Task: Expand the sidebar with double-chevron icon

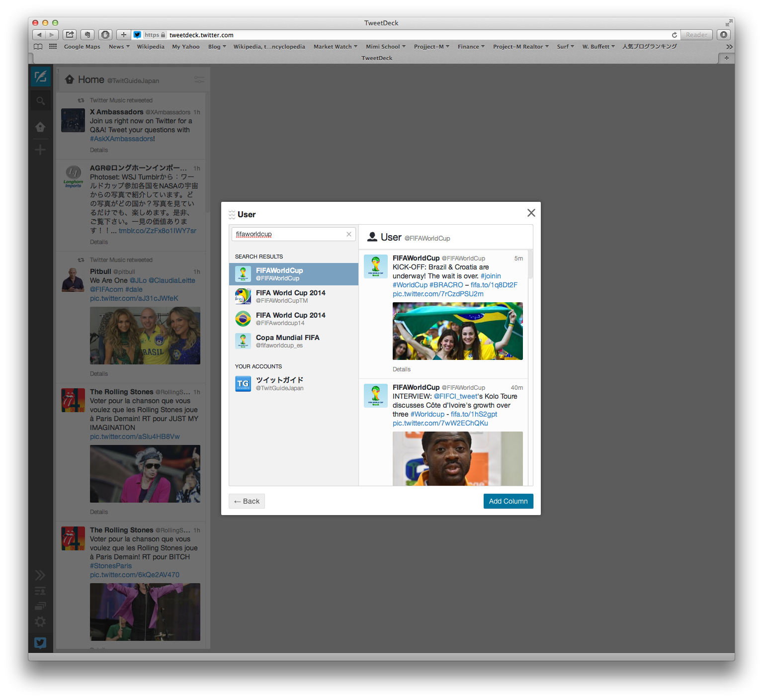Action: [40, 575]
